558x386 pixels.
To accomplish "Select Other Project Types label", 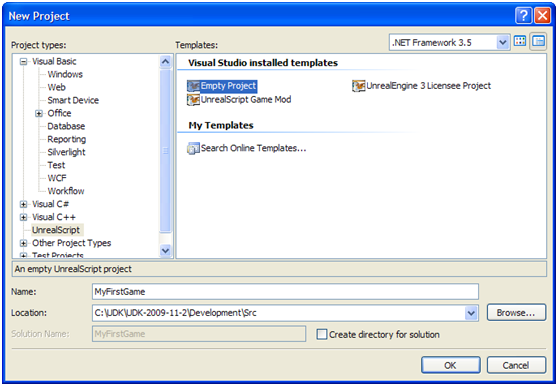I will 72,243.
